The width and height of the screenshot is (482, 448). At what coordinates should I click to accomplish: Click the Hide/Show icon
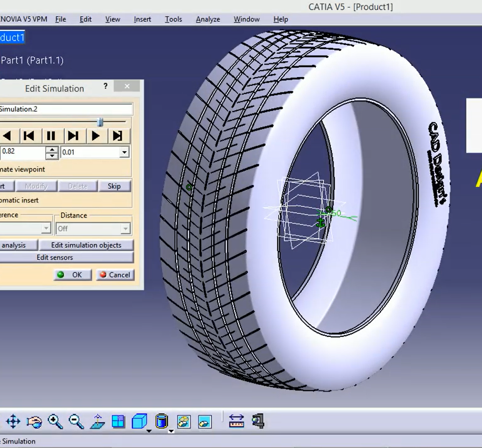184,421
